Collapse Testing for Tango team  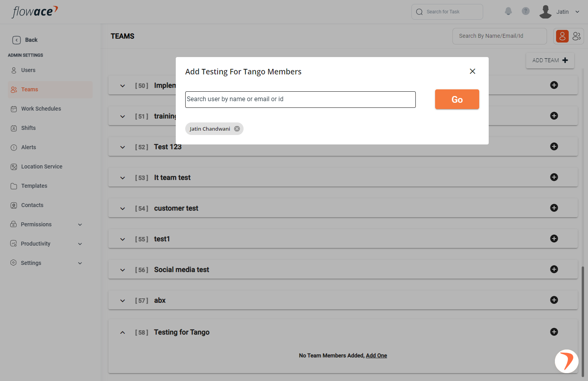123,333
